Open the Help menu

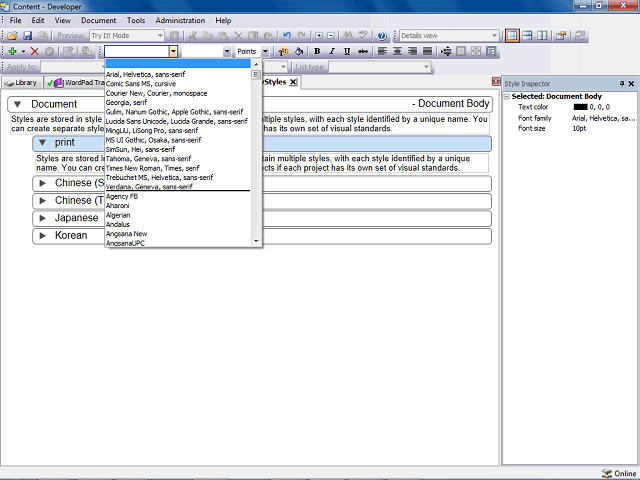pyautogui.click(x=223, y=20)
